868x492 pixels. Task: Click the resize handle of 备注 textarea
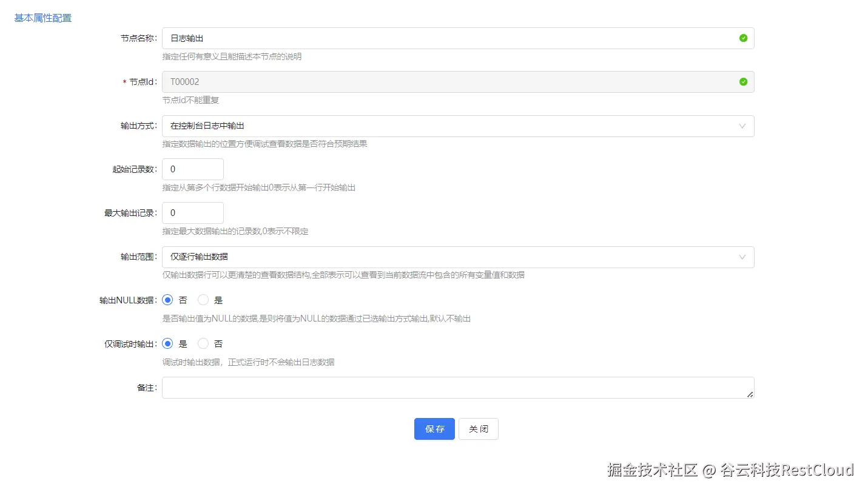click(751, 396)
